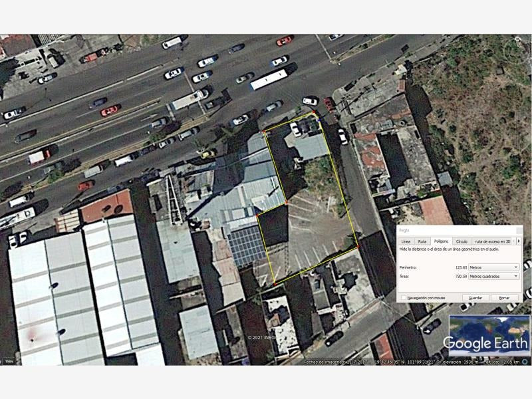Image resolution: width=532 pixels, height=399 pixels.
Task: Switch to the Línea tab
Action: tap(406, 241)
